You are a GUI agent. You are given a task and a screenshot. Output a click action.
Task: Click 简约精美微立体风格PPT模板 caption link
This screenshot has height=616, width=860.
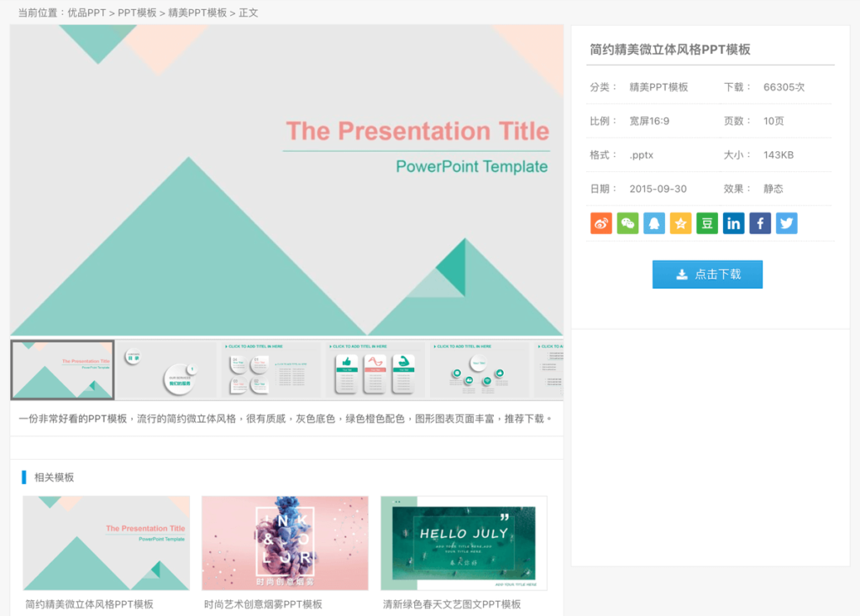click(89, 604)
